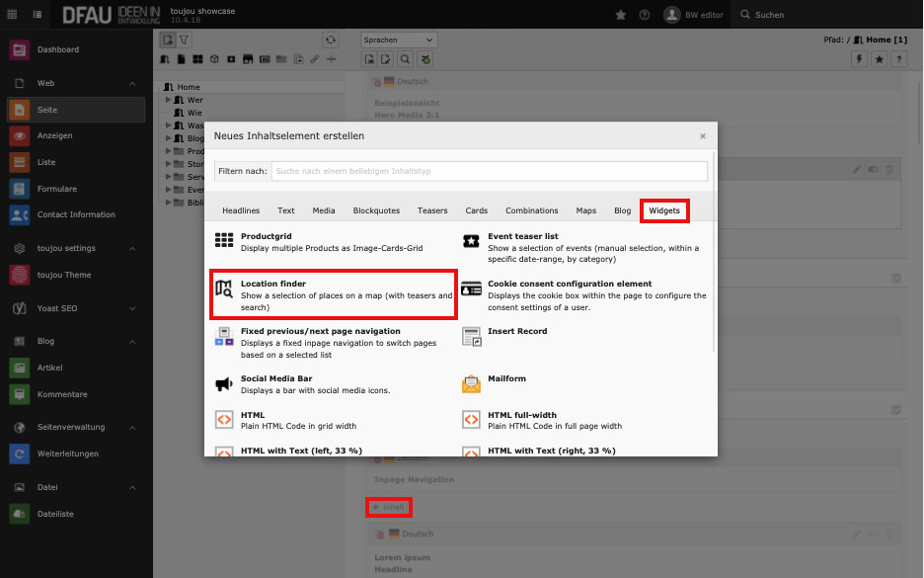Open the help question mark icon
Image resolution: width=924 pixels, height=578 pixels.
[645, 15]
